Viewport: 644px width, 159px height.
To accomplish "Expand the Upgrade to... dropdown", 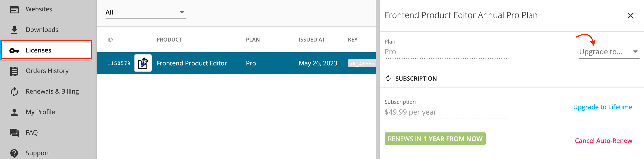I will click(609, 52).
